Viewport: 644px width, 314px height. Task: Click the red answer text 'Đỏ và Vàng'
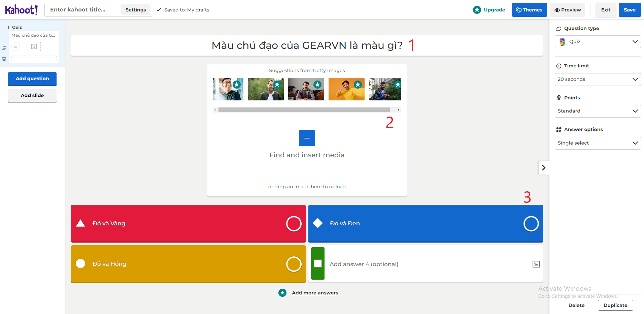[109, 223]
